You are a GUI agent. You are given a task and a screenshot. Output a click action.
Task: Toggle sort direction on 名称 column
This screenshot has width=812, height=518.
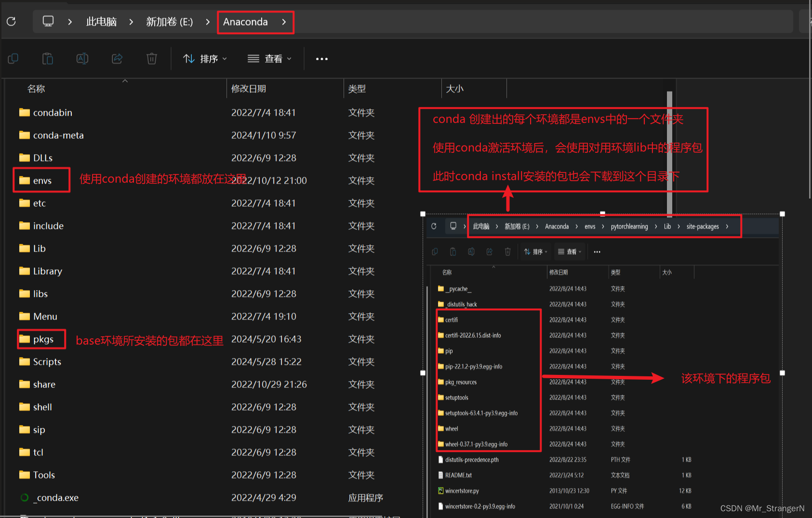36,89
